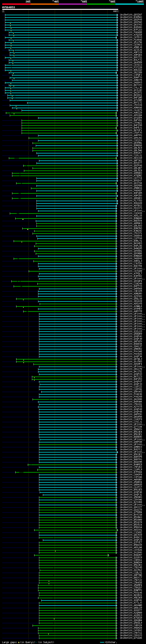
Task: Select the white AV564853 query bar
Action: pos(60,9)
